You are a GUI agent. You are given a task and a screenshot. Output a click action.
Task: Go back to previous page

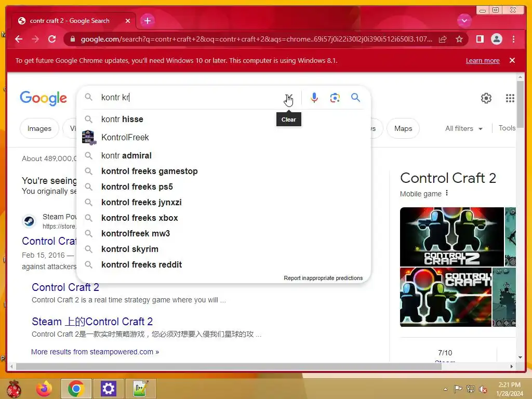point(19,39)
